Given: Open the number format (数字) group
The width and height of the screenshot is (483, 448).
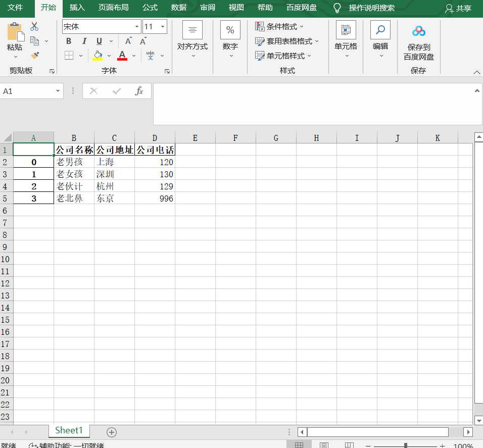Looking at the screenshot, I should coord(230,39).
